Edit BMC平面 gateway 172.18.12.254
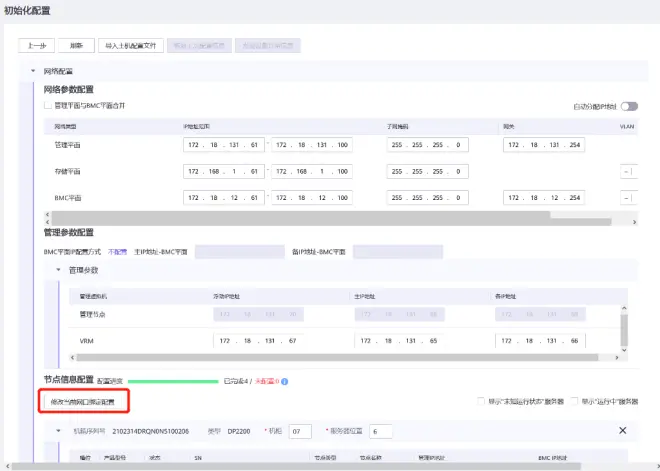The image size is (660, 471). coord(544,197)
